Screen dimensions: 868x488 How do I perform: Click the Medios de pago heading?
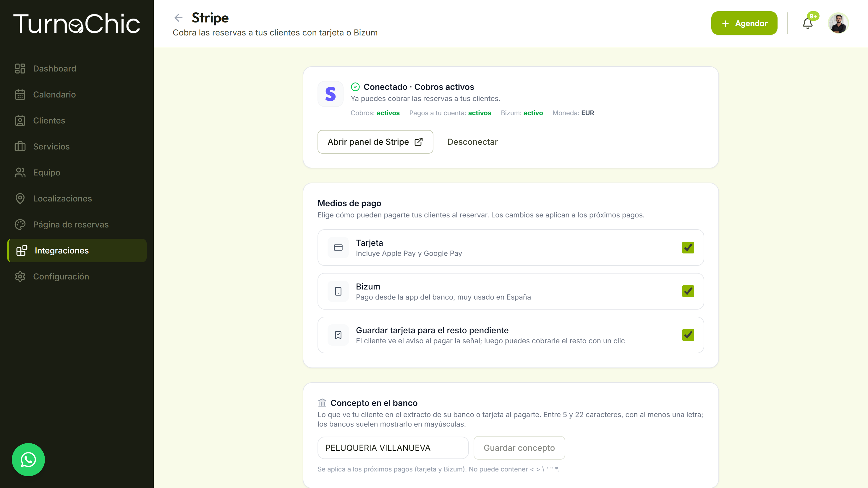[x=349, y=204]
